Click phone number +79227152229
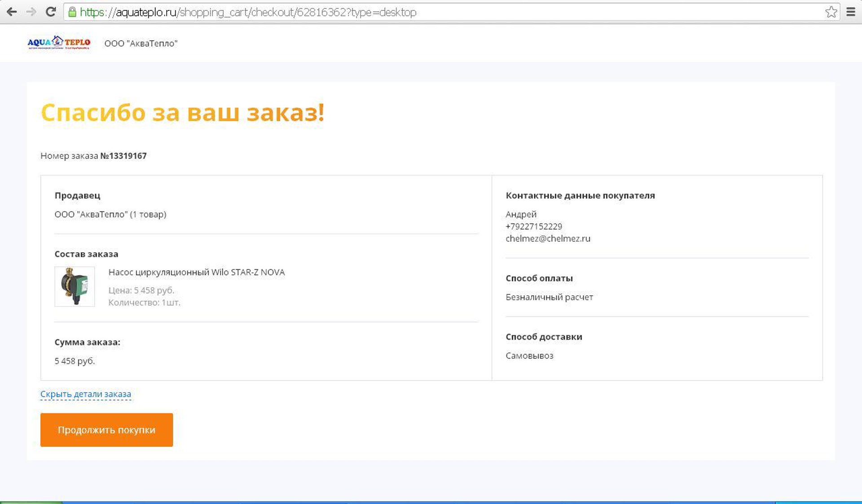The width and height of the screenshot is (862, 504). click(534, 226)
